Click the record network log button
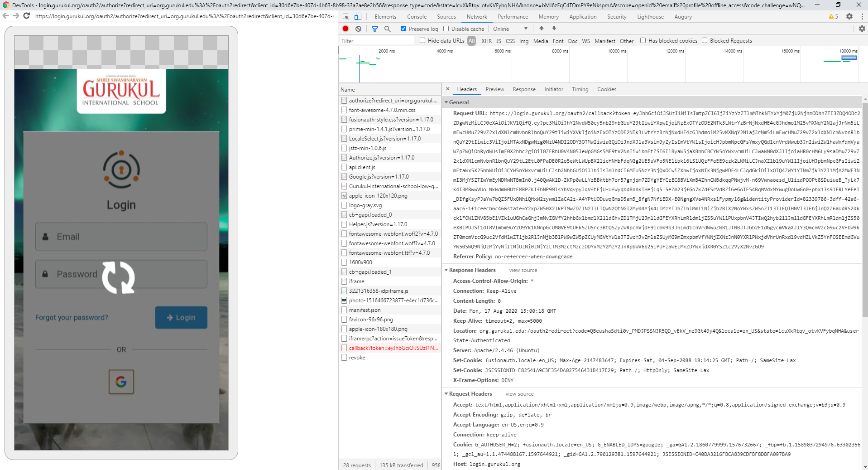The image size is (868, 470). pyautogui.click(x=345, y=29)
